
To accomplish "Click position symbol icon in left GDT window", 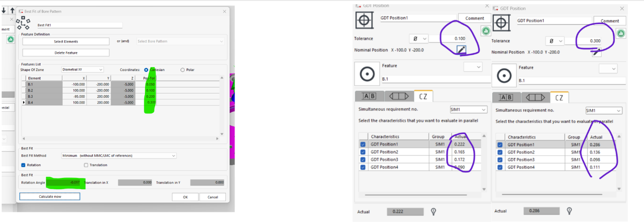I will [x=364, y=21].
